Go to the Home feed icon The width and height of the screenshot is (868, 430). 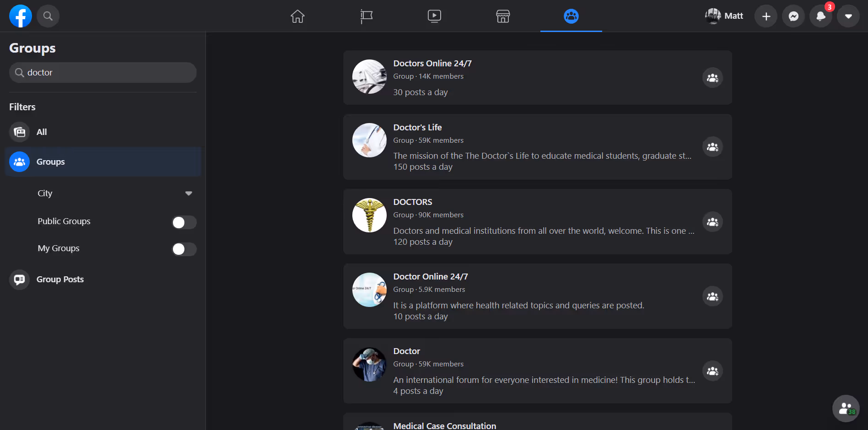297,16
